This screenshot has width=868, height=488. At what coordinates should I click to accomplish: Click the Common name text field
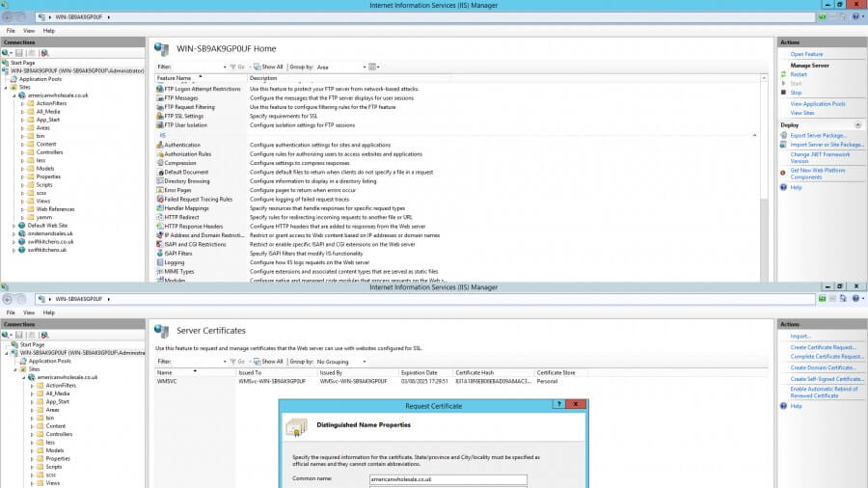(x=448, y=479)
